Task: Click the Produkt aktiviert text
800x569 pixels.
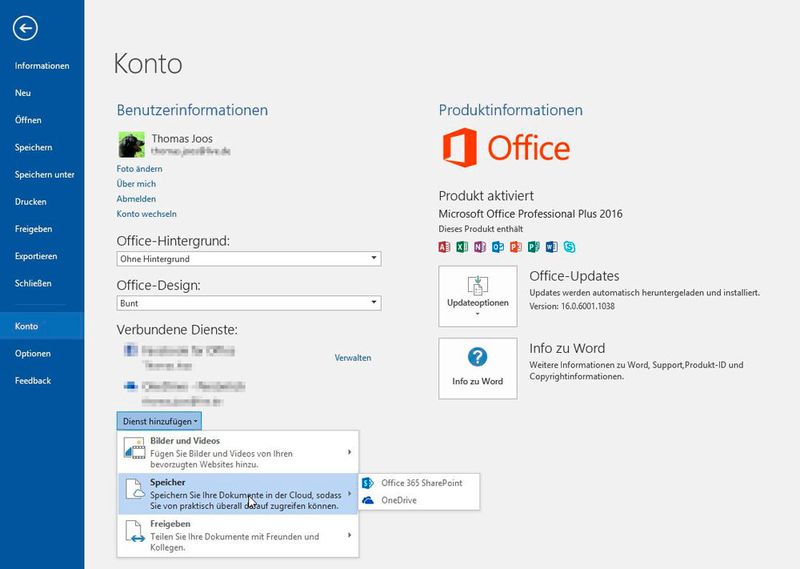Action: pyautogui.click(x=486, y=195)
